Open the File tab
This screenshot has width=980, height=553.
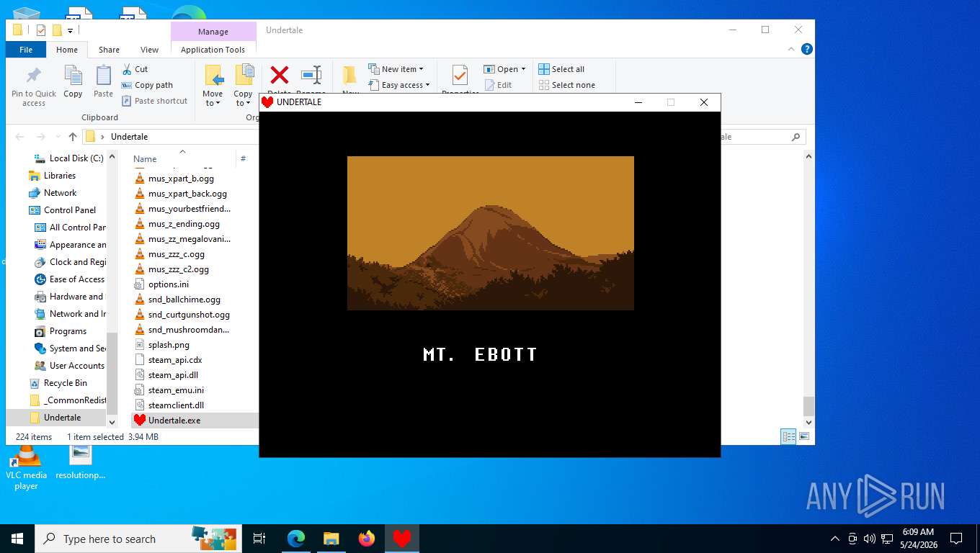26,50
